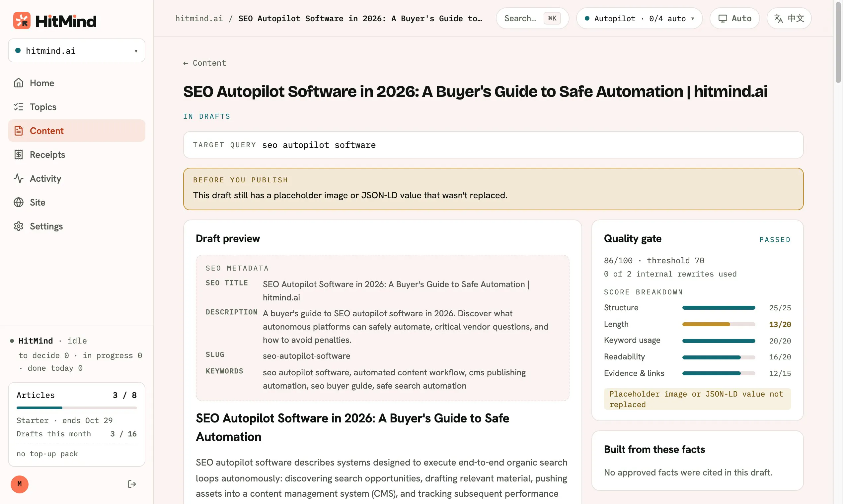Open the Home page icon

click(19, 83)
